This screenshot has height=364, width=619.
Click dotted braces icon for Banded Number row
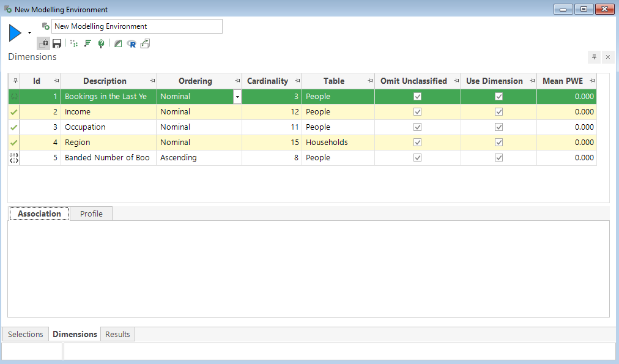point(14,158)
